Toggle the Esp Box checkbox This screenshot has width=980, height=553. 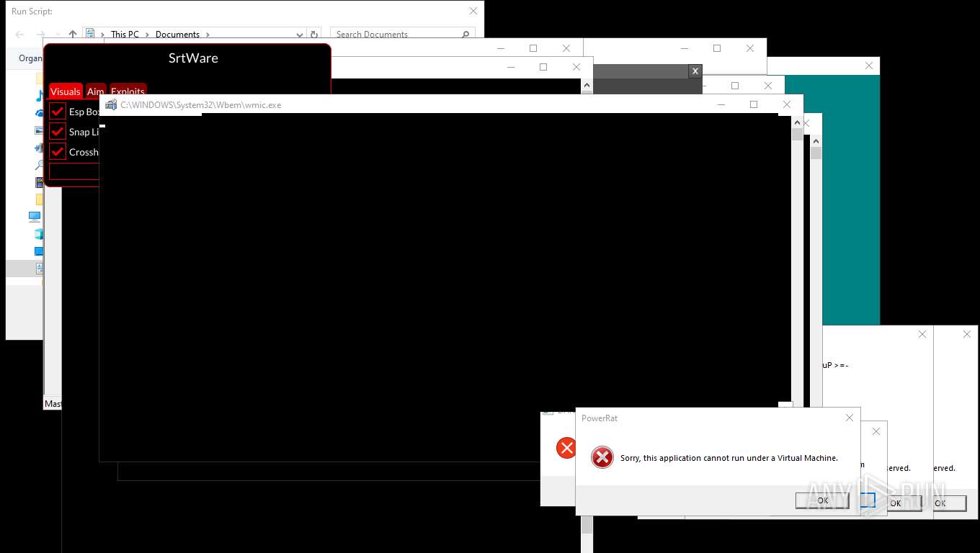pyautogui.click(x=58, y=112)
